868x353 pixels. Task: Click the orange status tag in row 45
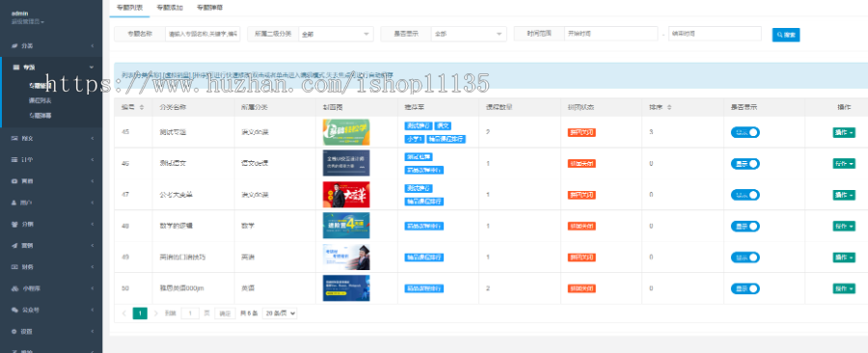click(x=582, y=132)
